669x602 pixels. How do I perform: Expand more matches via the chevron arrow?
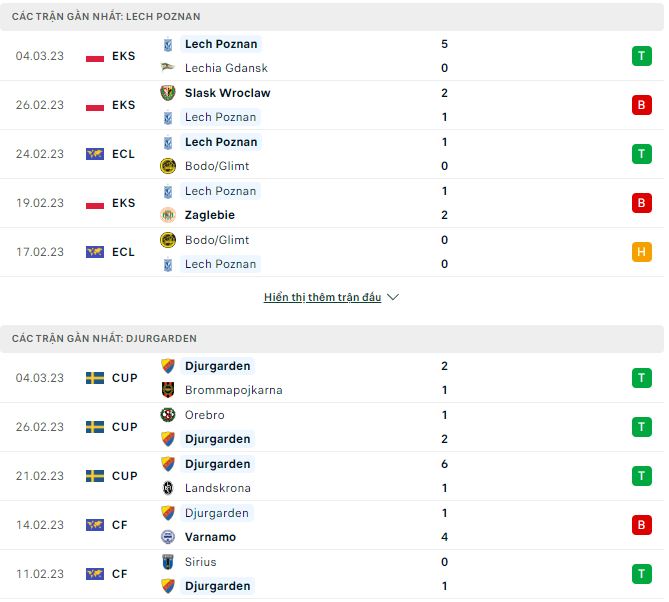point(393,298)
